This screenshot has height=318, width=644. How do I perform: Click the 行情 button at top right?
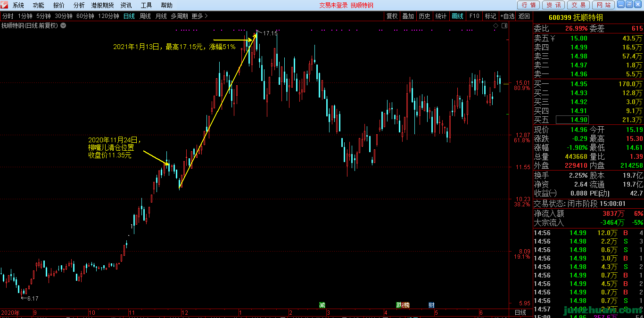(528, 5)
